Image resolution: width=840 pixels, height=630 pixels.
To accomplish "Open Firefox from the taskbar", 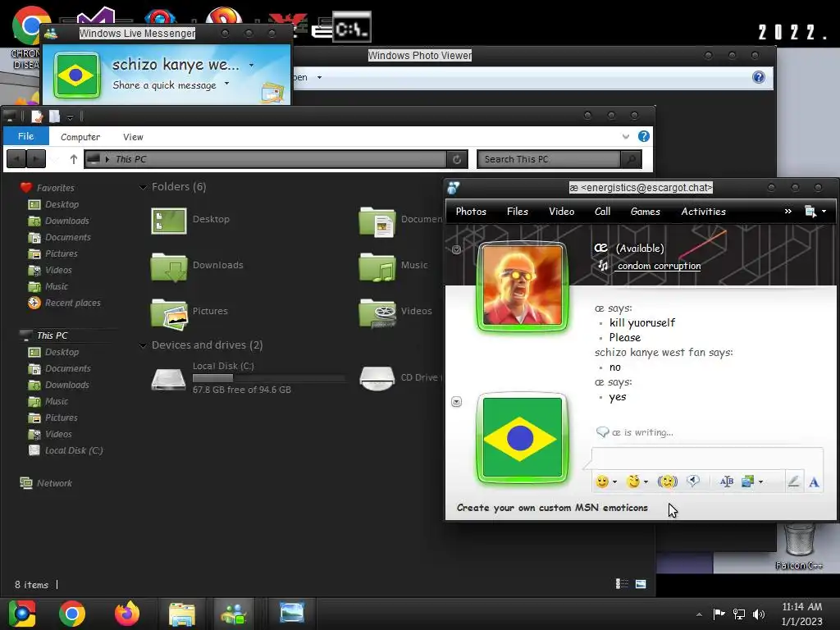I will pyautogui.click(x=127, y=614).
